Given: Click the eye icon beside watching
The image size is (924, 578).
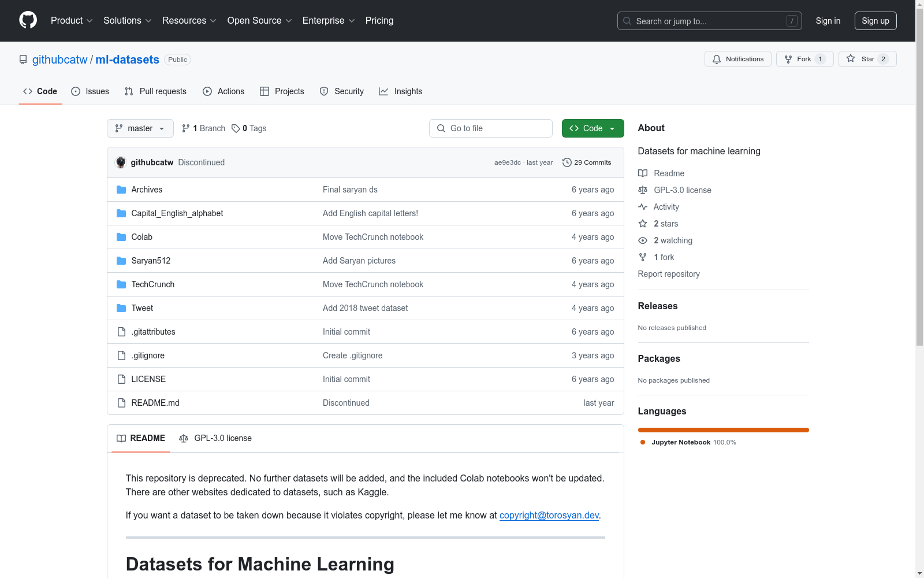Looking at the screenshot, I should pos(643,240).
